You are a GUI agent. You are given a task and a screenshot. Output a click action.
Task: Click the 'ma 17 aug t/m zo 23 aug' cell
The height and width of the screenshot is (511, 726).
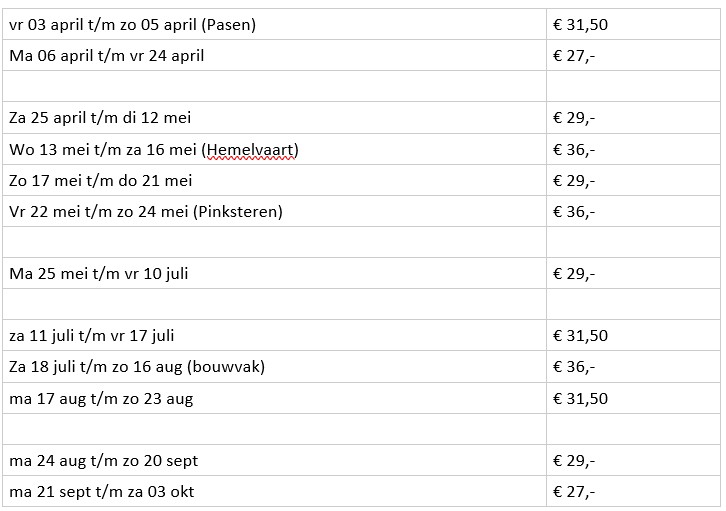(x=101, y=399)
